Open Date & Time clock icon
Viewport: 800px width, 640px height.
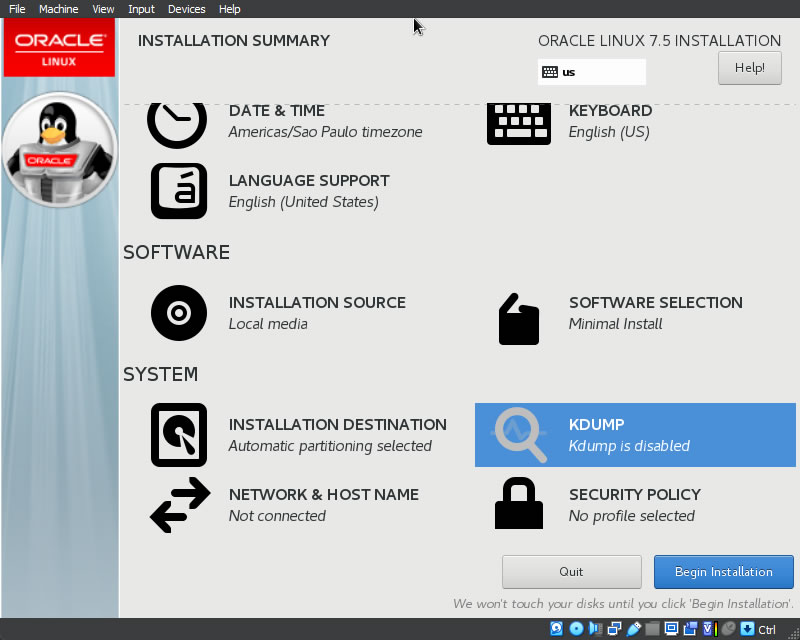point(177,125)
